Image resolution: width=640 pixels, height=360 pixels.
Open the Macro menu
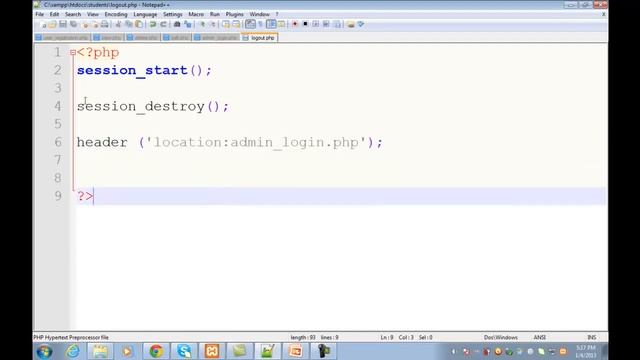coord(196,14)
